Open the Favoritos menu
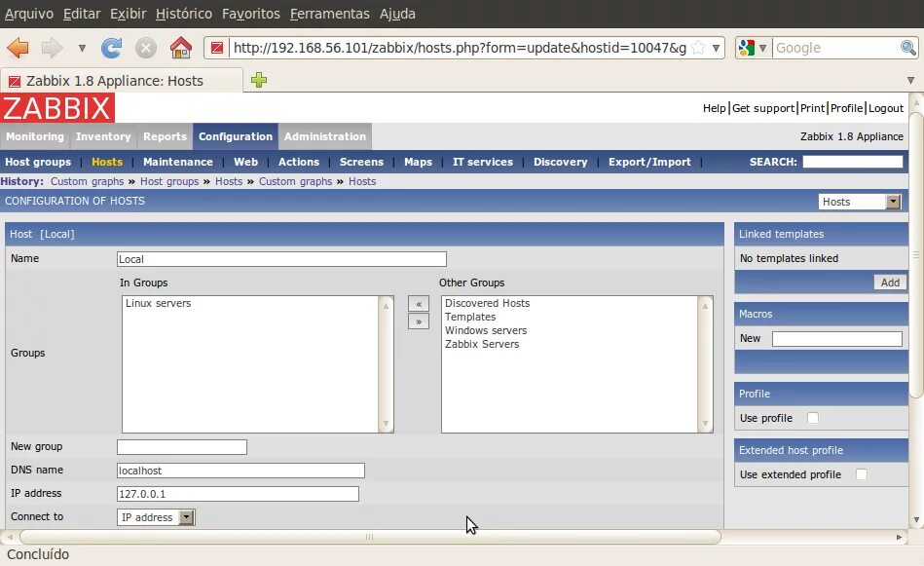924x566 pixels. (251, 14)
